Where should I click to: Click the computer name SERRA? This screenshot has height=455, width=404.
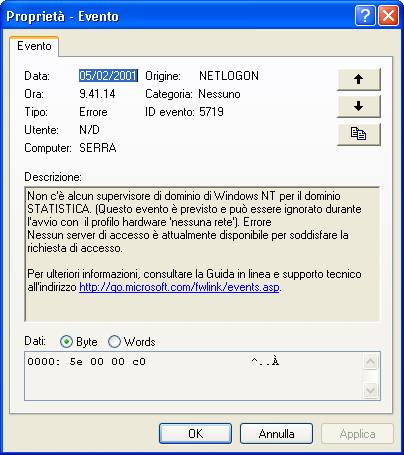98,148
